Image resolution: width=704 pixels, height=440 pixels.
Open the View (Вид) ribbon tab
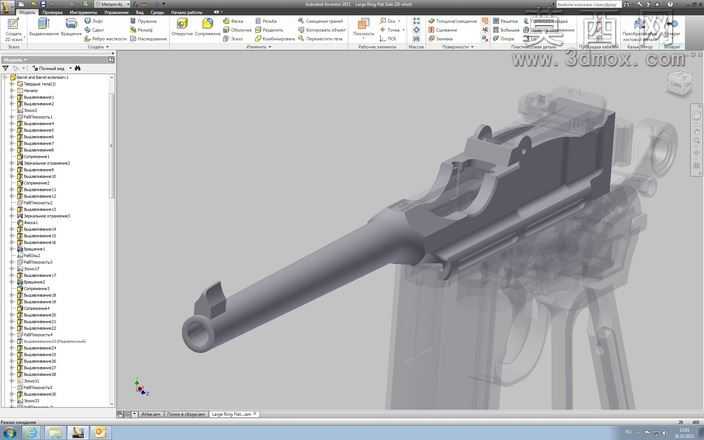tap(140, 12)
